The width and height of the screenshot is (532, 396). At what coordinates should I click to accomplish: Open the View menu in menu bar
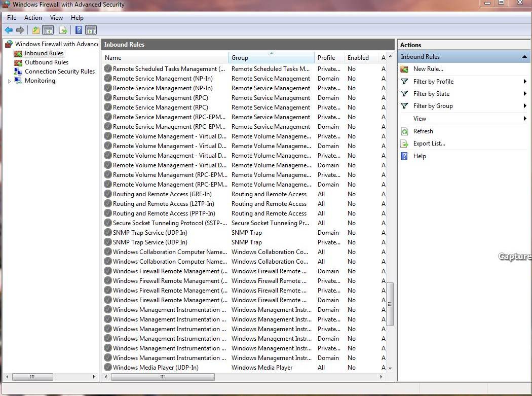[x=56, y=18]
